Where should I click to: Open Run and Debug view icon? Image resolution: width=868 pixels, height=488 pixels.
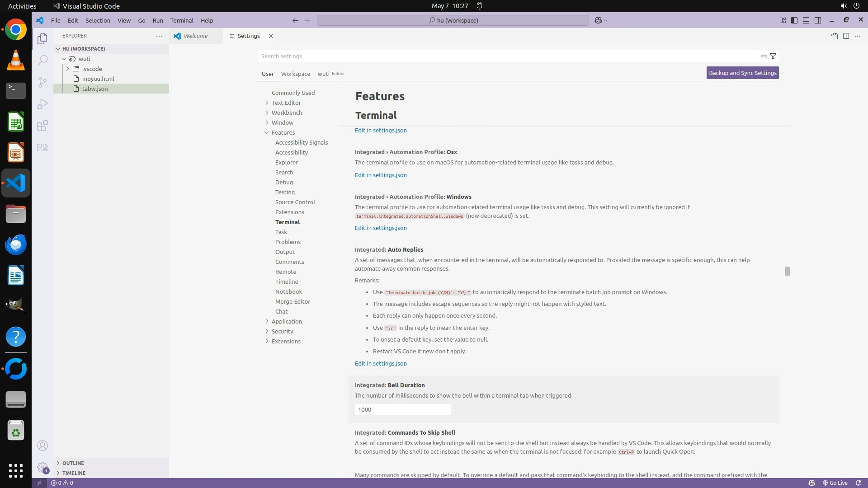pos(42,104)
